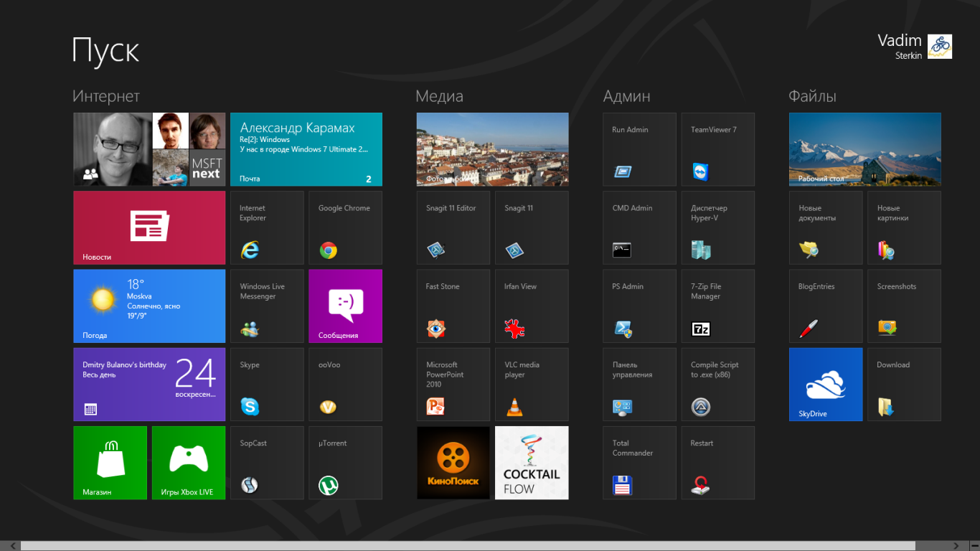Click the Run Admin tile
Image resolution: width=980 pixels, height=551 pixels.
point(639,149)
